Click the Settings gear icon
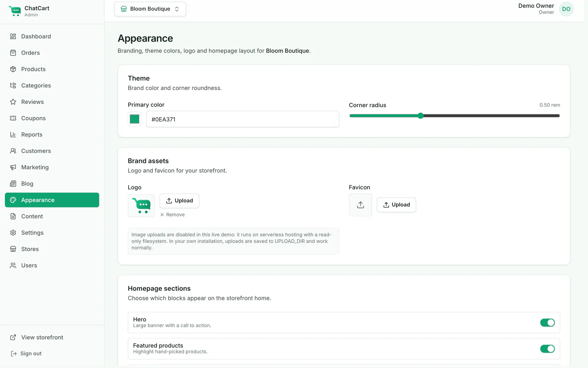This screenshot has height=368, width=588. [x=13, y=233]
